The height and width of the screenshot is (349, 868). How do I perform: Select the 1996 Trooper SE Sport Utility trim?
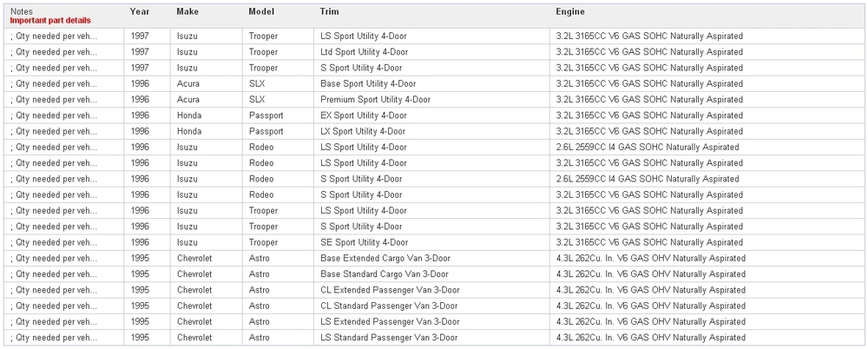tap(365, 242)
